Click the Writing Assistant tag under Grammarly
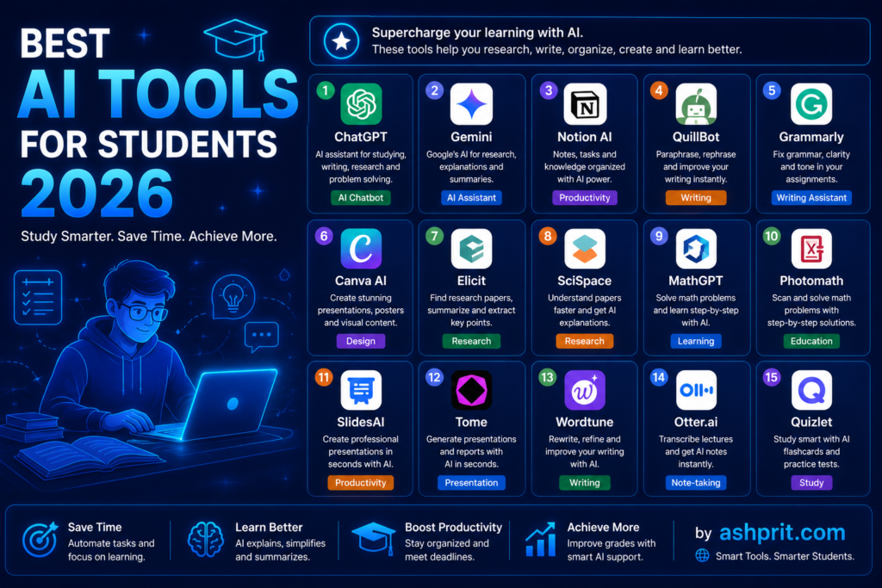 coord(811,198)
